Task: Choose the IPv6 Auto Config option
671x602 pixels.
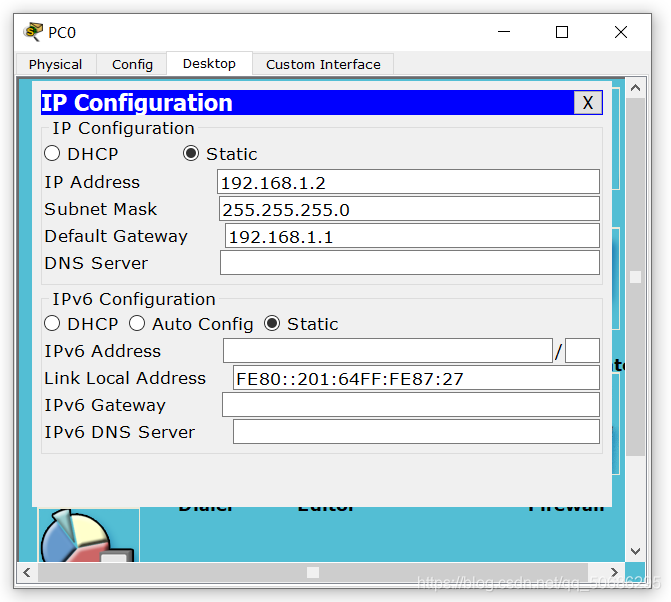Action: (x=137, y=323)
